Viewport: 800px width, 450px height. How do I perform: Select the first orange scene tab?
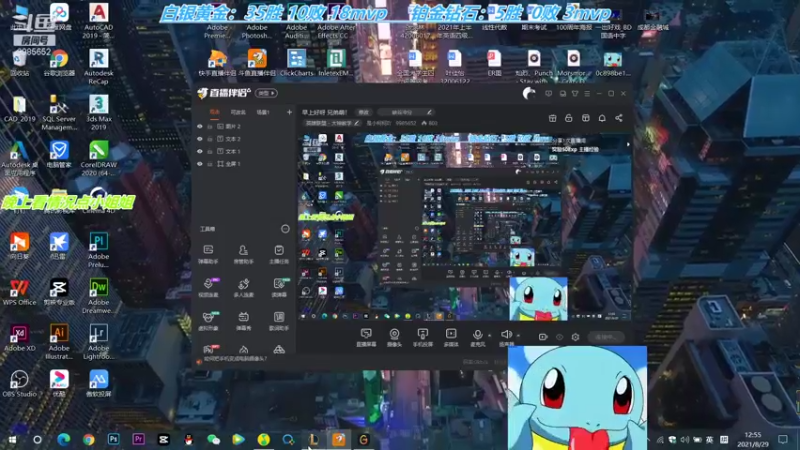tap(215, 112)
